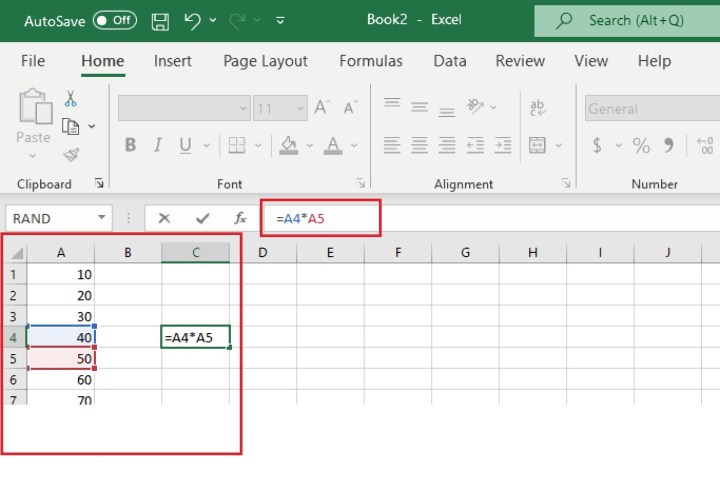The width and height of the screenshot is (720, 480).
Task: Click the Select All corner triangle
Action: click(x=17, y=253)
